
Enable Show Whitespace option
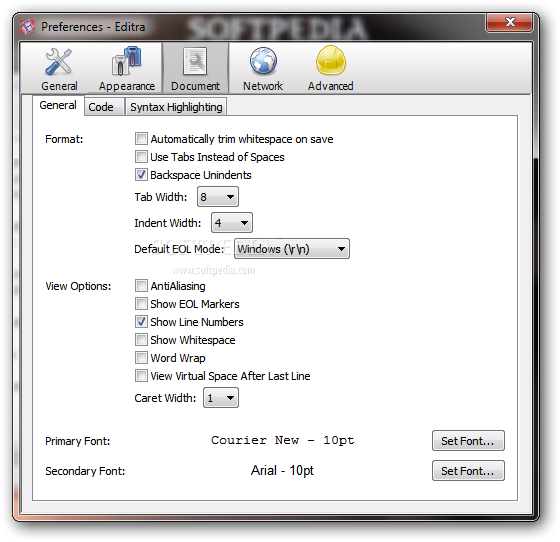pyautogui.click(x=141, y=340)
